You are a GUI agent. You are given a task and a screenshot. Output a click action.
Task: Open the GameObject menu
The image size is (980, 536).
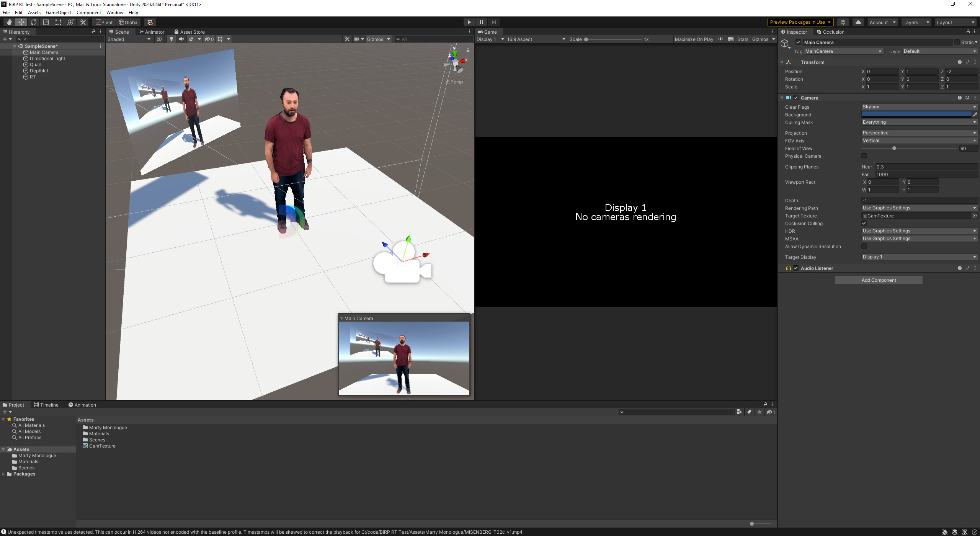[x=58, y=13]
